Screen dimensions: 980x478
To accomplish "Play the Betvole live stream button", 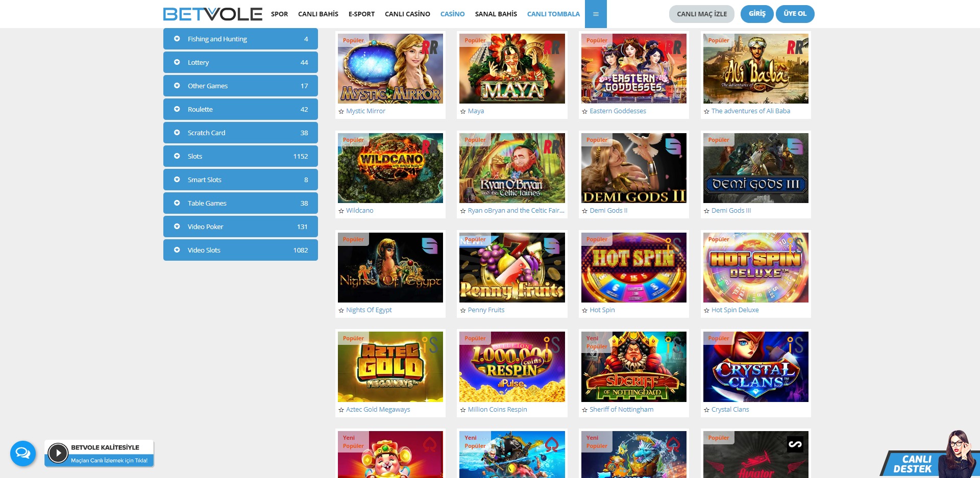I will [x=58, y=452].
